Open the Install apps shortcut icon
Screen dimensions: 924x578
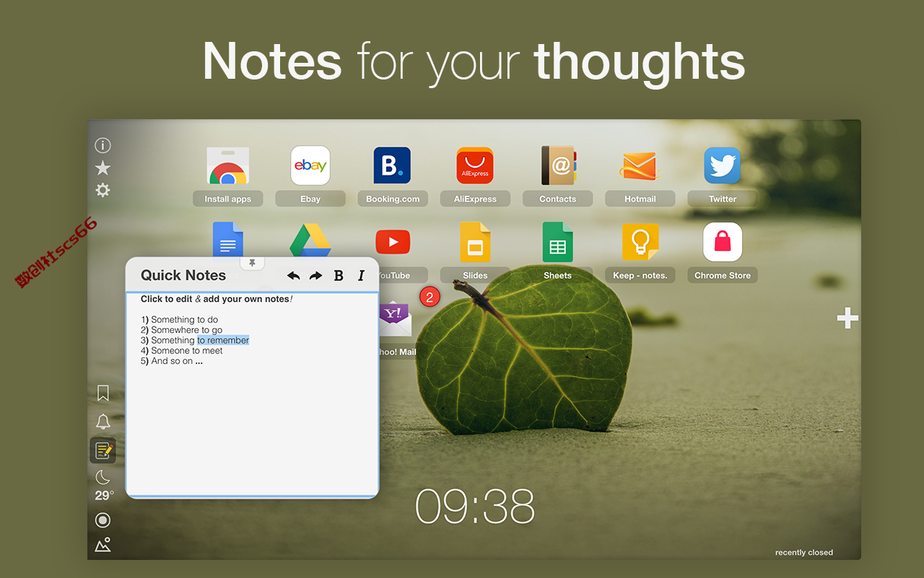coord(227,166)
